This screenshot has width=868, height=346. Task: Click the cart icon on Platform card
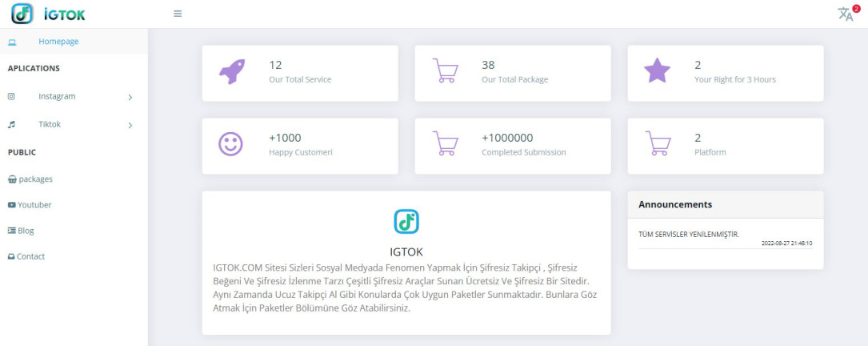[x=658, y=143]
